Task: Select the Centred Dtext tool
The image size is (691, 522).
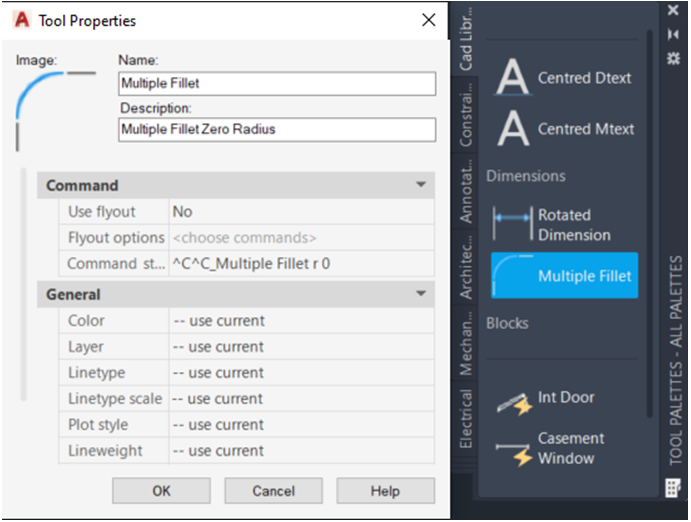Action: point(563,78)
